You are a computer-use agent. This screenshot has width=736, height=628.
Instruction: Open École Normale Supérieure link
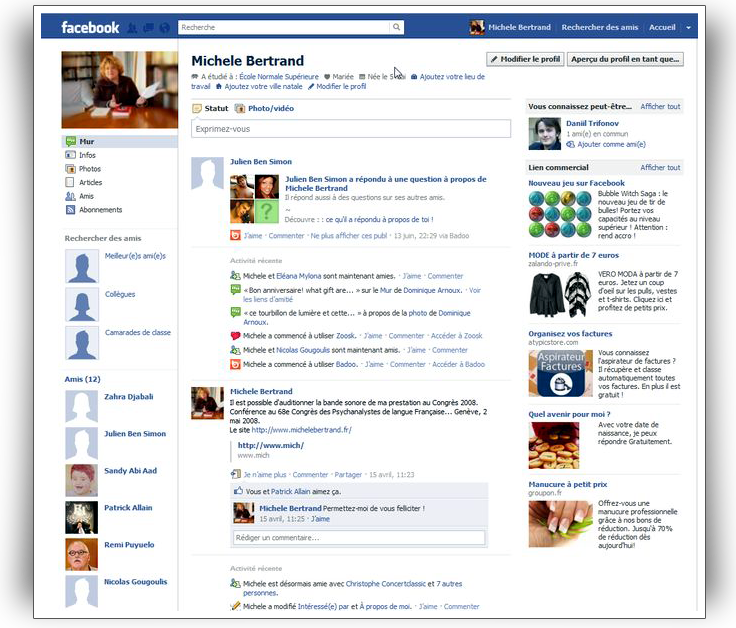point(279,77)
